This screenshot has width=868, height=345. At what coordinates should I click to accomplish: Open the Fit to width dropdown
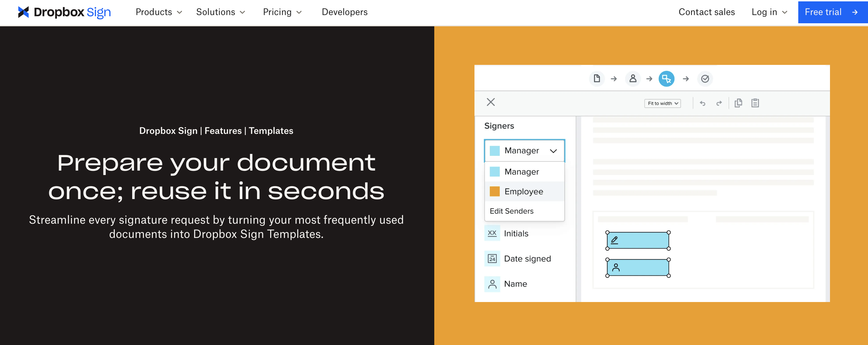click(662, 103)
